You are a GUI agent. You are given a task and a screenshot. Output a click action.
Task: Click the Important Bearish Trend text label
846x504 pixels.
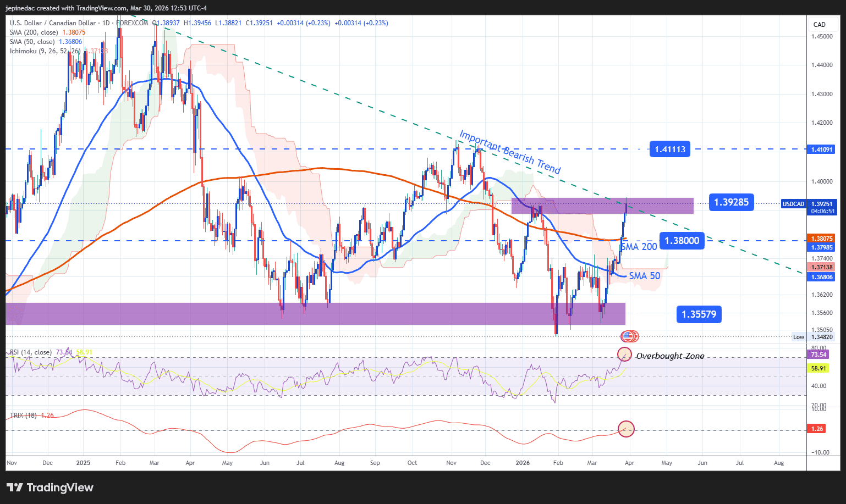coord(510,152)
